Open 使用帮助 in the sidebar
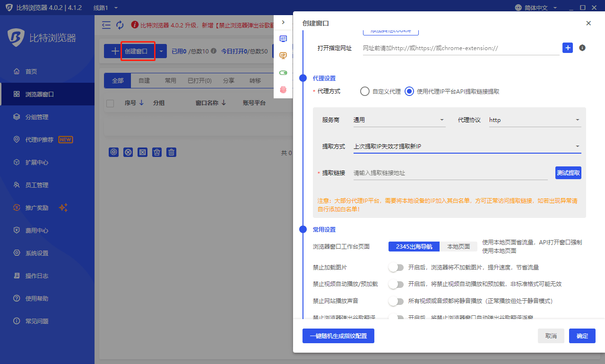Viewport: 605px width, 364px height. click(47, 298)
